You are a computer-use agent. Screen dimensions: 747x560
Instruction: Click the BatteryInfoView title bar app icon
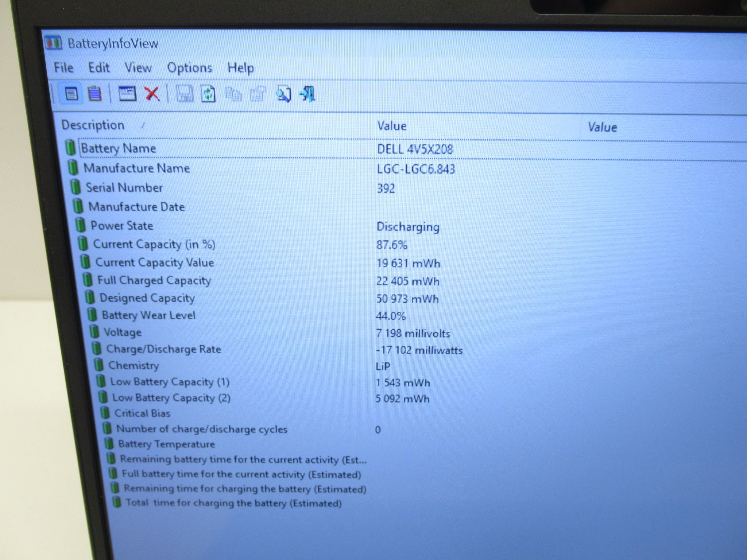point(53,43)
